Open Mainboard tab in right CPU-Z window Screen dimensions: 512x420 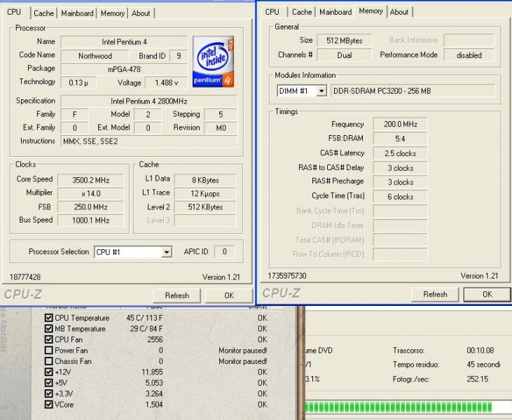click(335, 12)
